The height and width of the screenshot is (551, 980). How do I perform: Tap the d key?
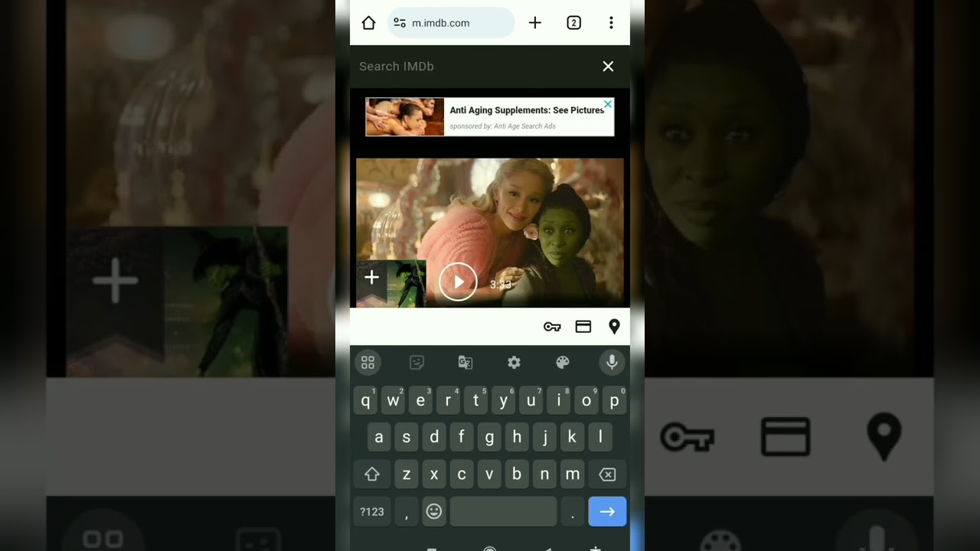pos(434,437)
